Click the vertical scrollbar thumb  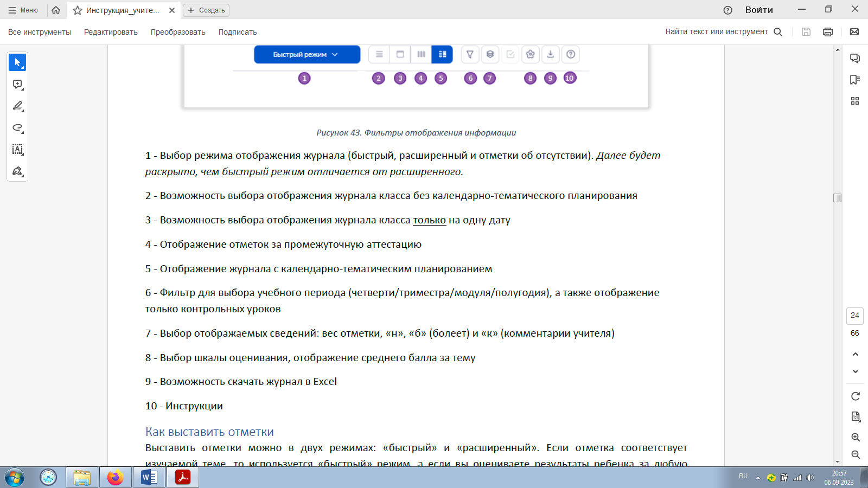(x=838, y=198)
